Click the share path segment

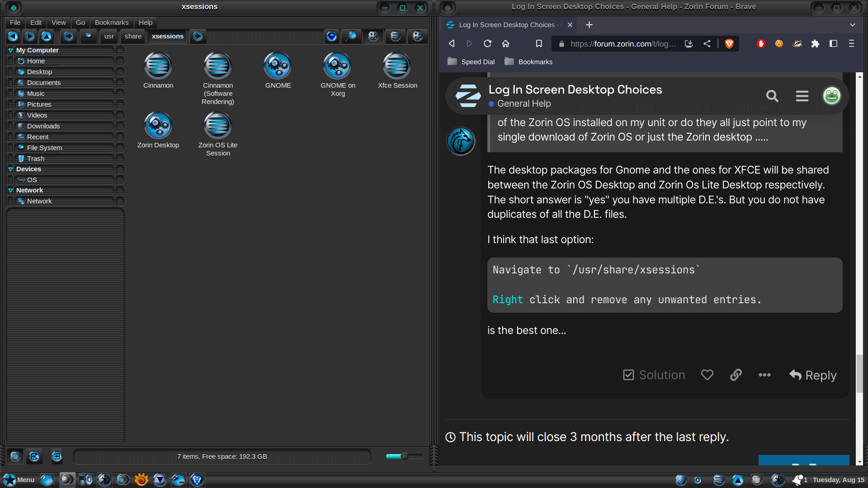coord(133,36)
